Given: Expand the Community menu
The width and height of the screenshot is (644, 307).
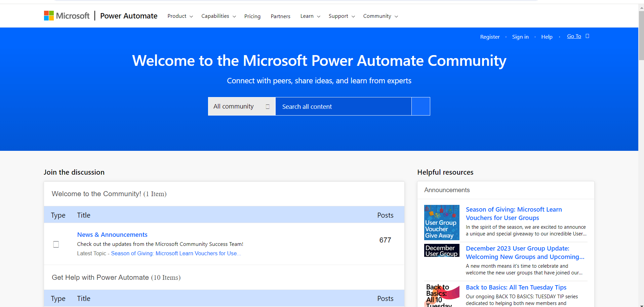Looking at the screenshot, I should pos(380,16).
